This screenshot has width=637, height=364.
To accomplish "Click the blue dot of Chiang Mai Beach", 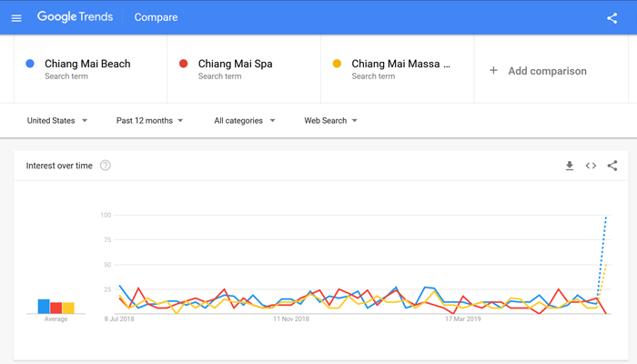I will coord(30,64).
